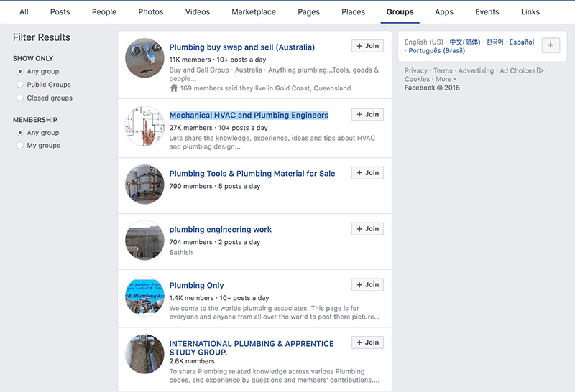575x392 pixels.
Task: Click the house icon next to Gold Coast members
Action: coord(174,88)
